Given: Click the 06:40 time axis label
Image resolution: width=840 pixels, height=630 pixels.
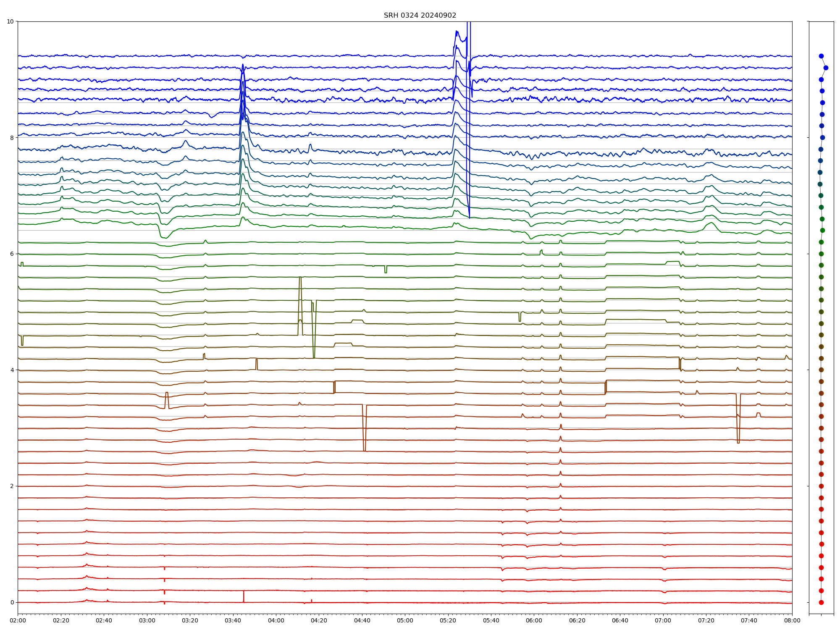Looking at the screenshot, I should [x=620, y=620].
